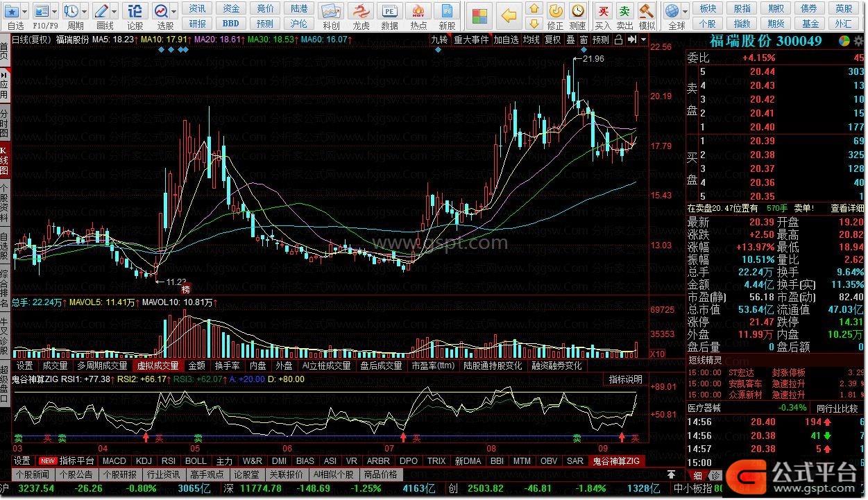Screen dimensions: 868x500
Task: Open the 新股 IPO icon
Action: [x=448, y=11]
